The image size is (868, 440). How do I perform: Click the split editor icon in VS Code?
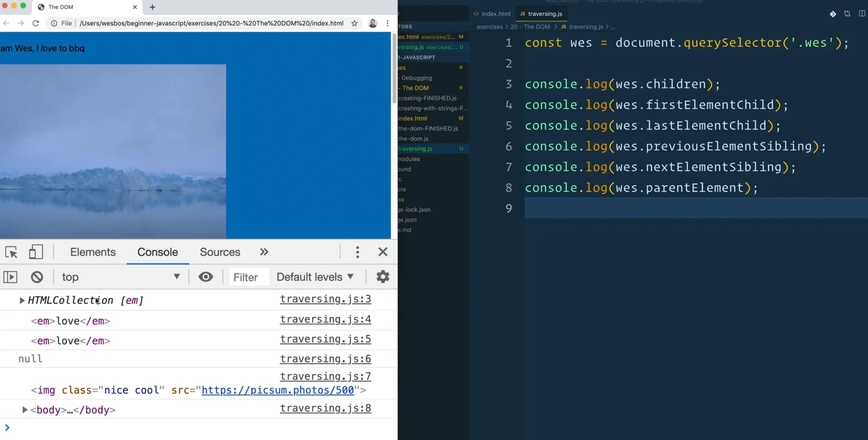coord(861,14)
